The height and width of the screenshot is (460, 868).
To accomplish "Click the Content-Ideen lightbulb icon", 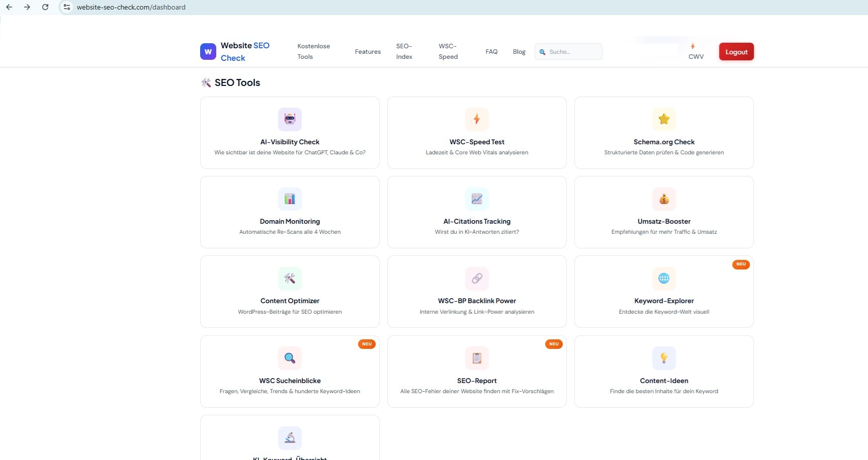I will click(x=664, y=358).
